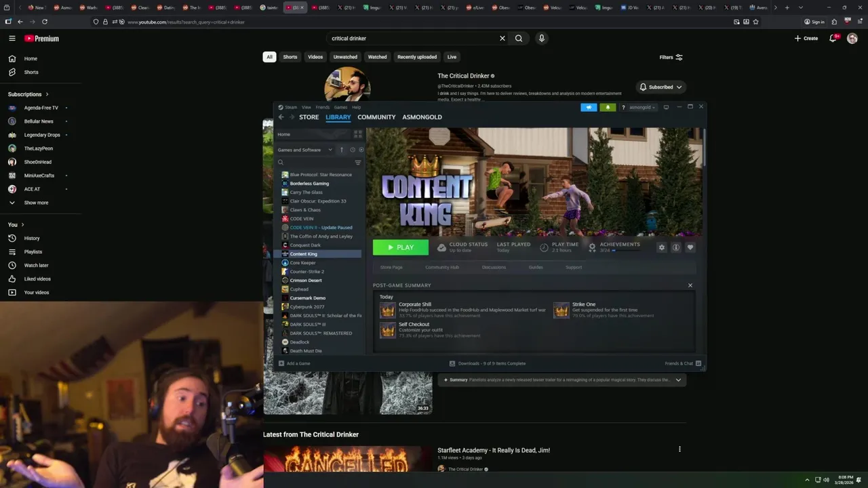Select Content King Store Page link
The image size is (868, 488).
pyautogui.click(x=391, y=267)
